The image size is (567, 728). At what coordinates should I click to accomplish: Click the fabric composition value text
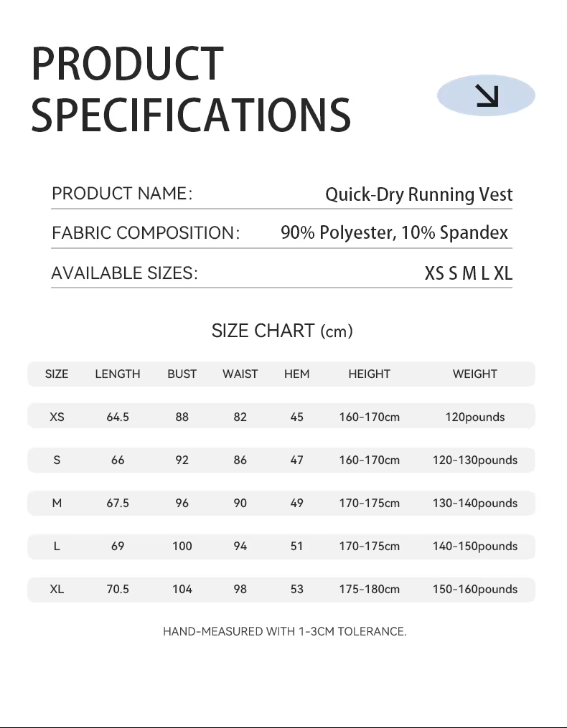pyautogui.click(x=394, y=232)
